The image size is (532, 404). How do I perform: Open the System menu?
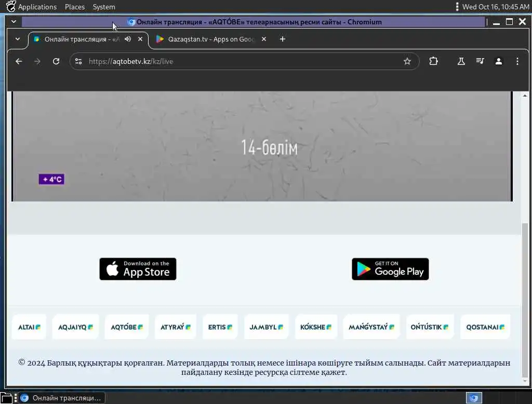(x=104, y=7)
